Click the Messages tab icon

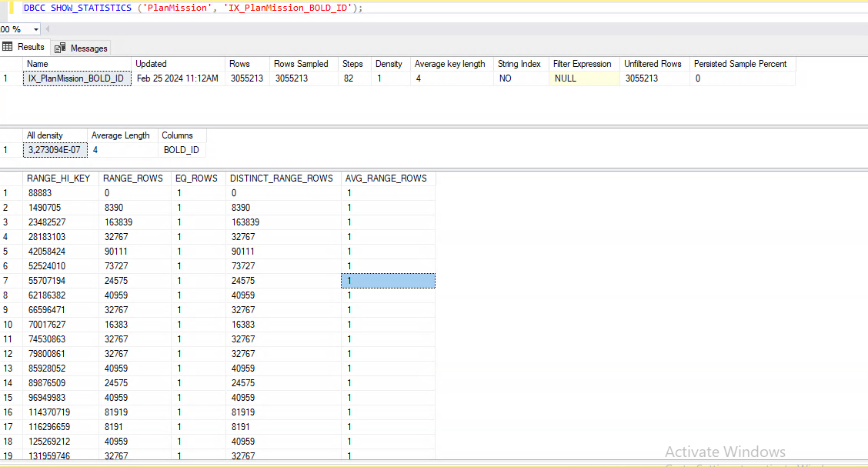pyautogui.click(x=60, y=48)
